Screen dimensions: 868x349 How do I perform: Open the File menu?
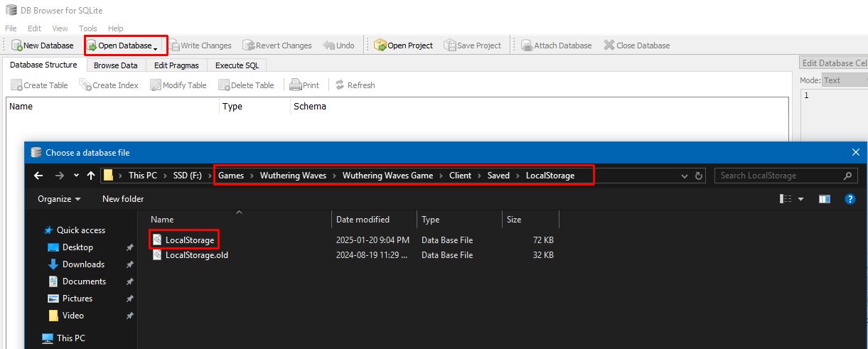tap(11, 28)
